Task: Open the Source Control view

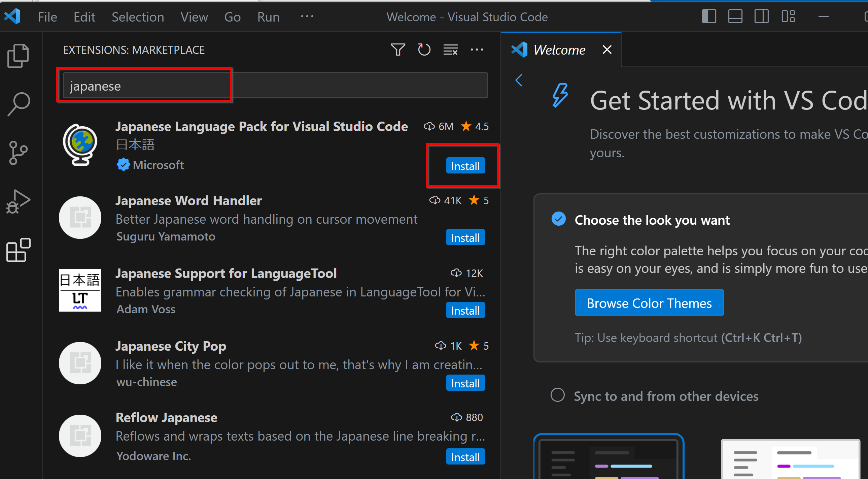Action: click(18, 153)
